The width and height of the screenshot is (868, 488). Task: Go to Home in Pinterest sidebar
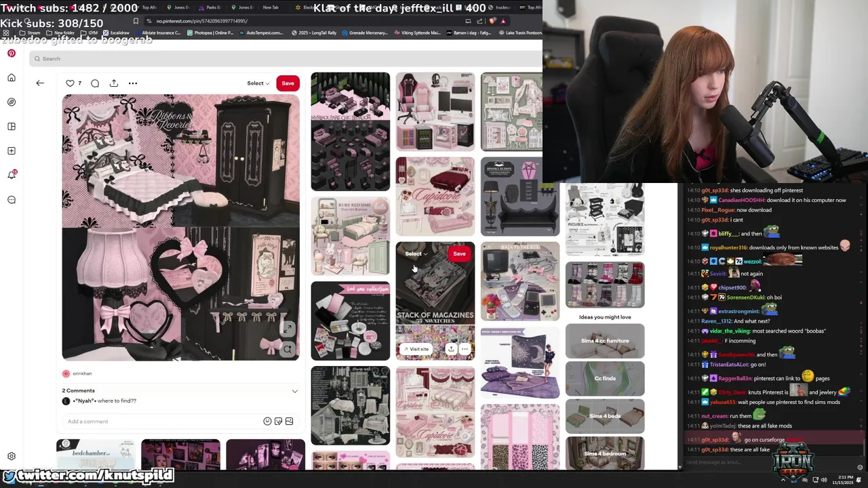tap(12, 78)
